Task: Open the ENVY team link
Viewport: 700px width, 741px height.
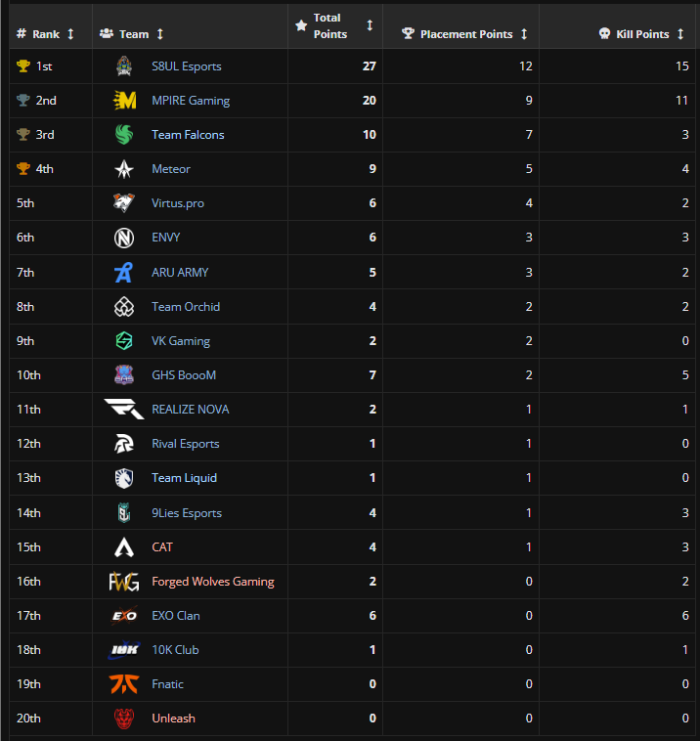Action: [x=166, y=238]
